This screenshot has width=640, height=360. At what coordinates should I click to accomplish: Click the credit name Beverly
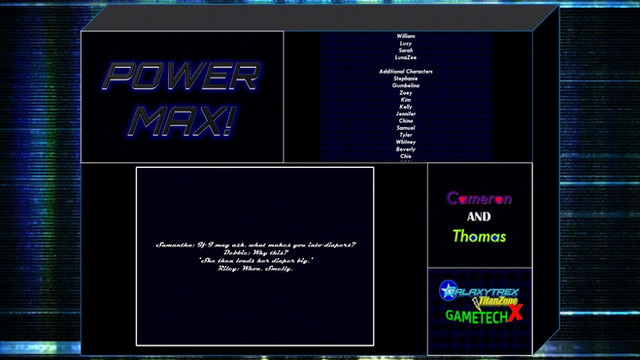pos(406,149)
